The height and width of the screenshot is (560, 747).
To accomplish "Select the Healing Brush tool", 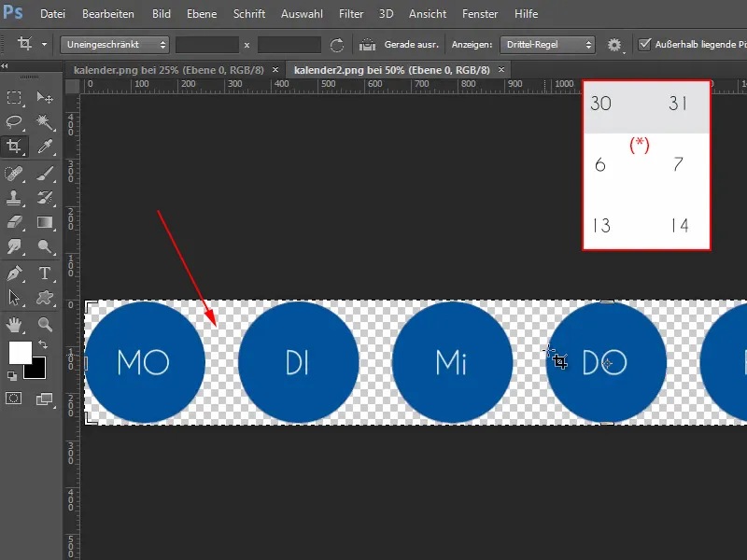I will tap(14, 174).
